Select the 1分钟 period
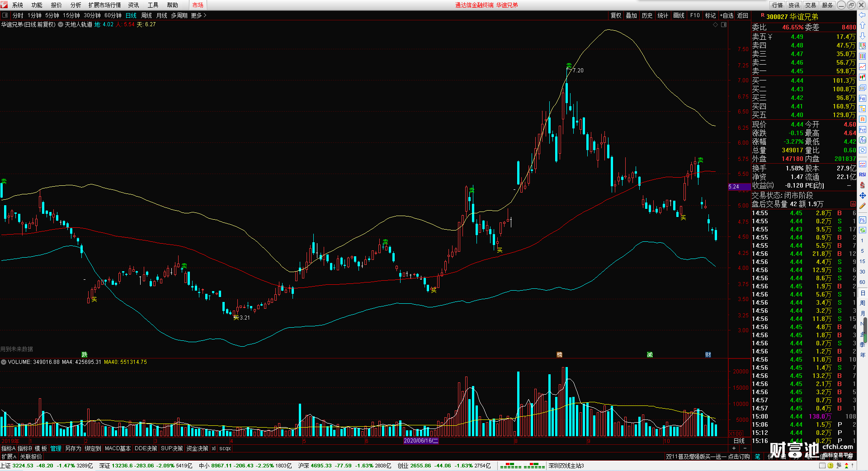This screenshot has height=471, width=868. 34,15
